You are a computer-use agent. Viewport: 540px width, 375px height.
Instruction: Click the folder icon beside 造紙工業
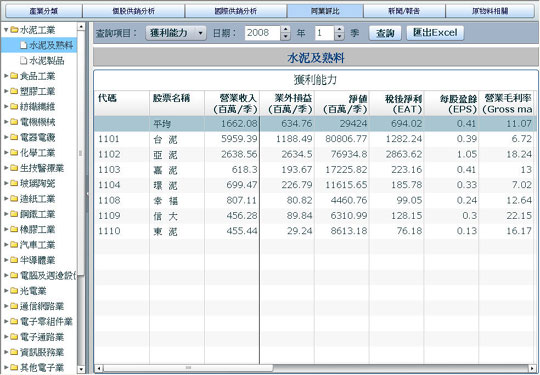tap(14, 199)
